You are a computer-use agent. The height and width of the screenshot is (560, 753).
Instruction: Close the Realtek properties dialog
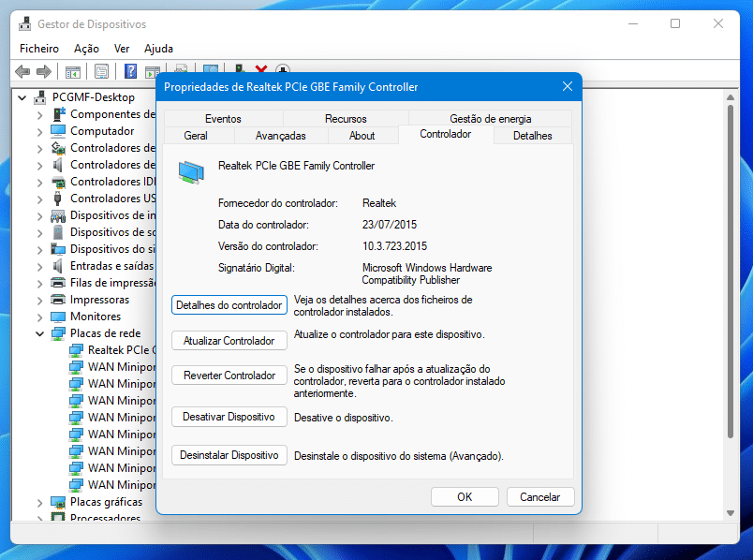pyautogui.click(x=568, y=86)
